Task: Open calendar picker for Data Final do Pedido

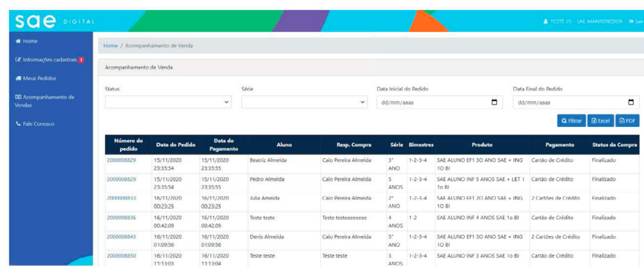Action: click(x=631, y=102)
